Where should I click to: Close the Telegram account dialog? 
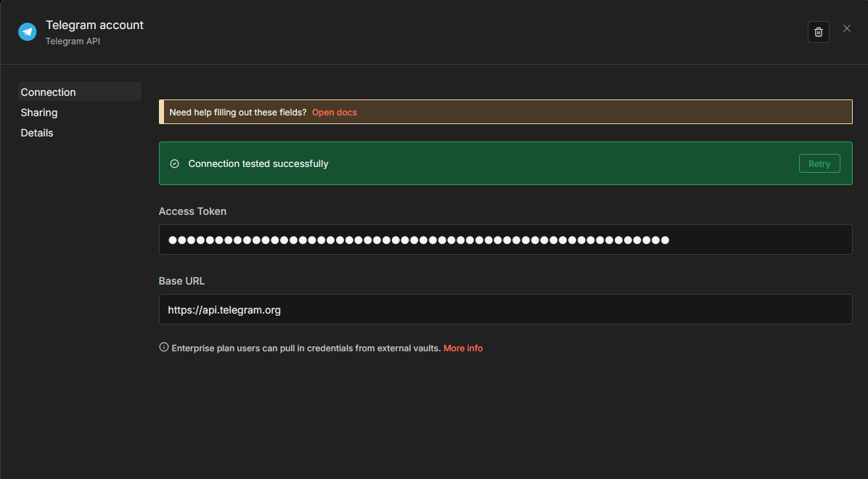[x=846, y=29]
